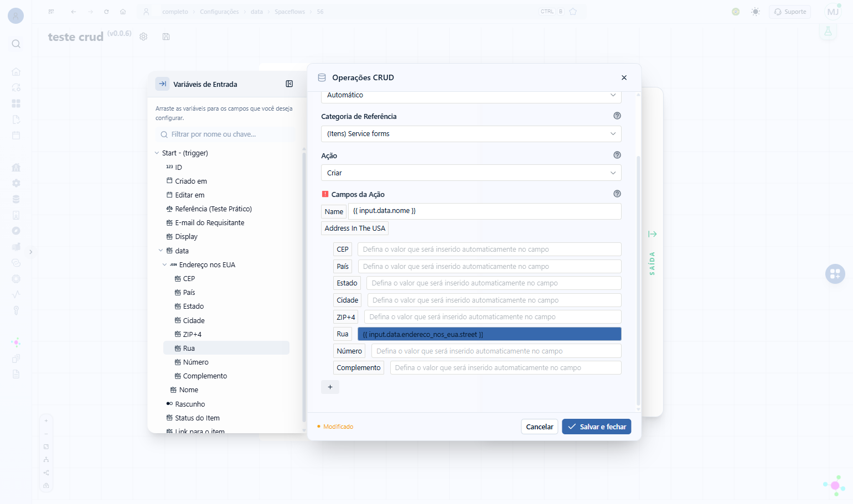
Task: Open the Automático dropdown
Action: tap(471, 95)
